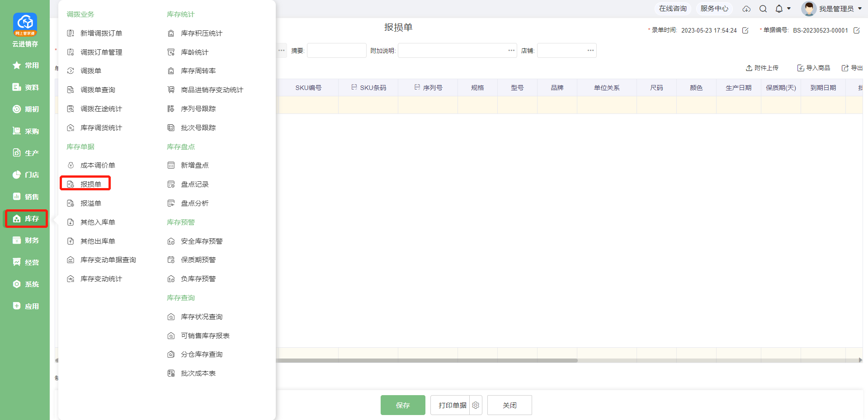This screenshot has width=868, height=420.
Task: Open the 采购 sidebar section
Action: pyautogui.click(x=25, y=131)
